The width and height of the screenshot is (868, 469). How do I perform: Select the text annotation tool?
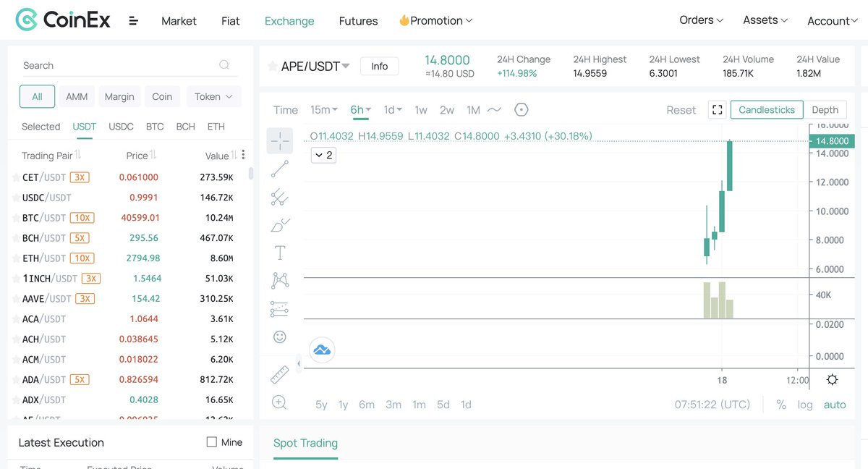pyautogui.click(x=280, y=253)
